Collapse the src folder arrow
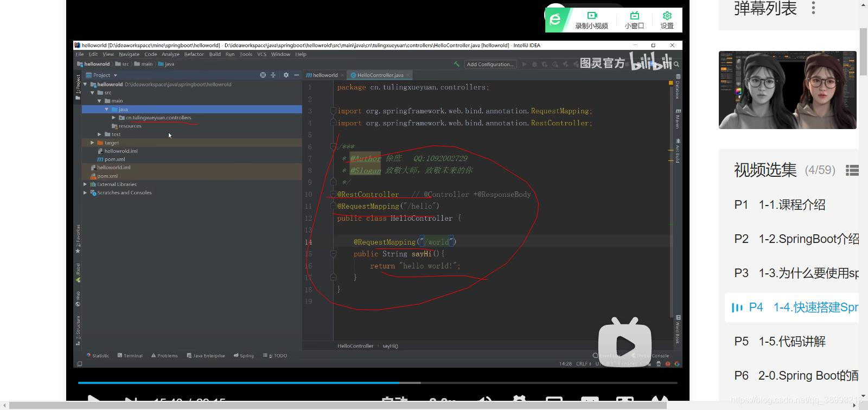 [93, 93]
